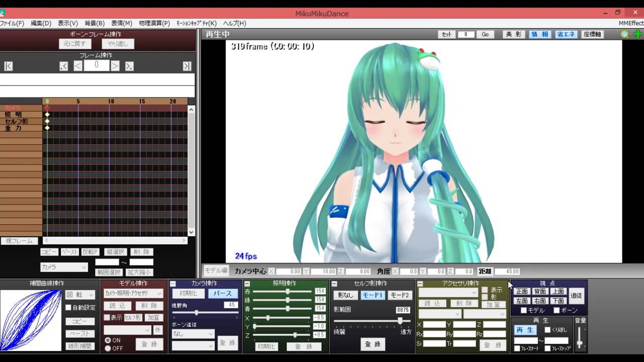
Task: Toggle the フレ・ストップ checkbox
Action: [x=547, y=348]
